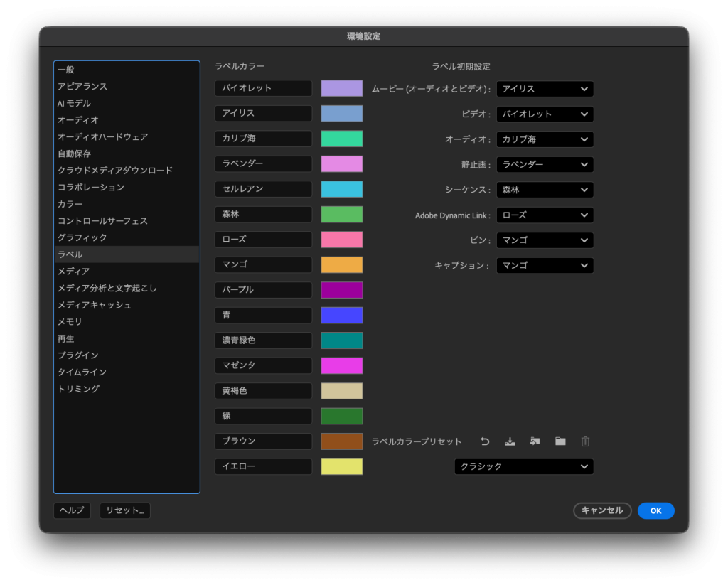Click the save label color preset icon
This screenshot has width=728, height=585.
[510, 441]
